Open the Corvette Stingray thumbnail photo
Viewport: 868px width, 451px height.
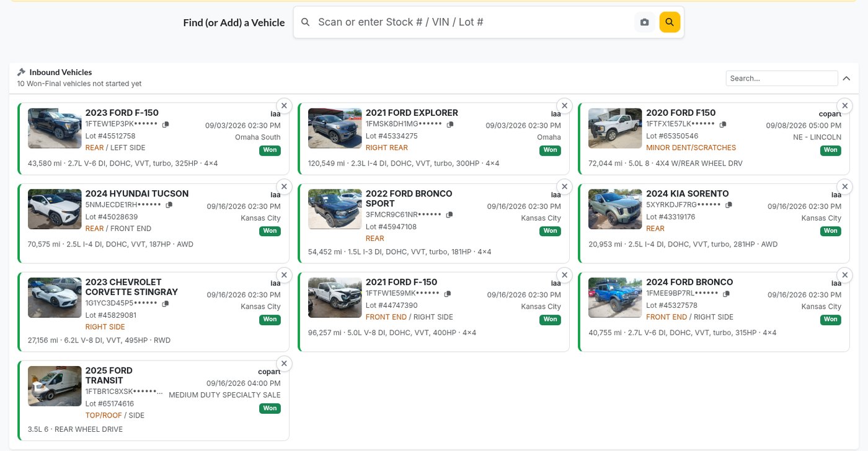[x=55, y=298]
